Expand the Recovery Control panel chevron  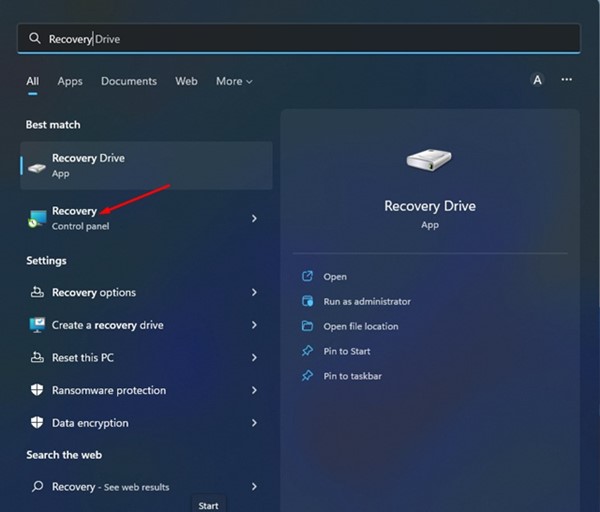tap(254, 218)
